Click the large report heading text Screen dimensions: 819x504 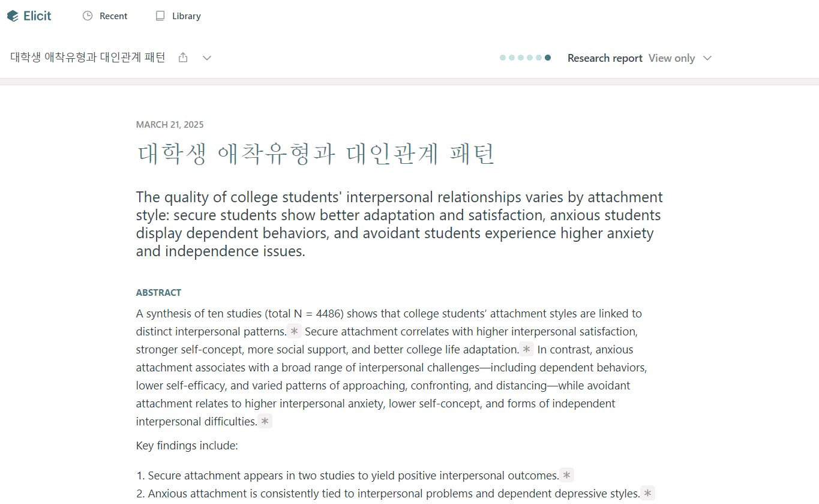[316, 154]
